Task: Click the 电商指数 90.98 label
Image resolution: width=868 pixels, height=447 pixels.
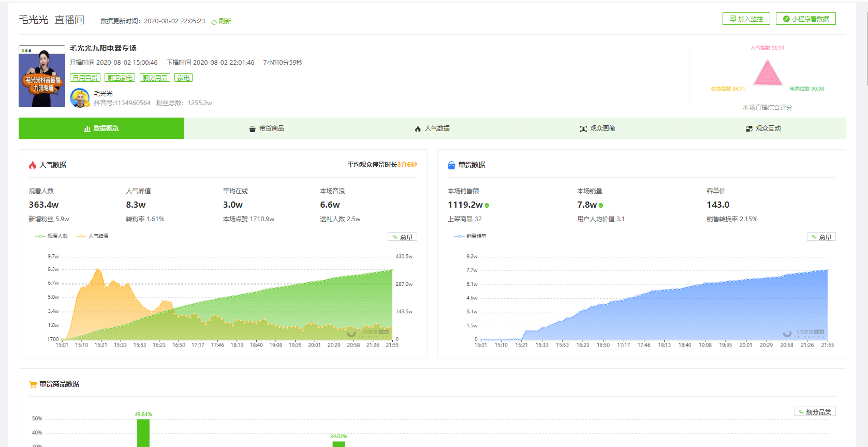Action: click(807, 89)
